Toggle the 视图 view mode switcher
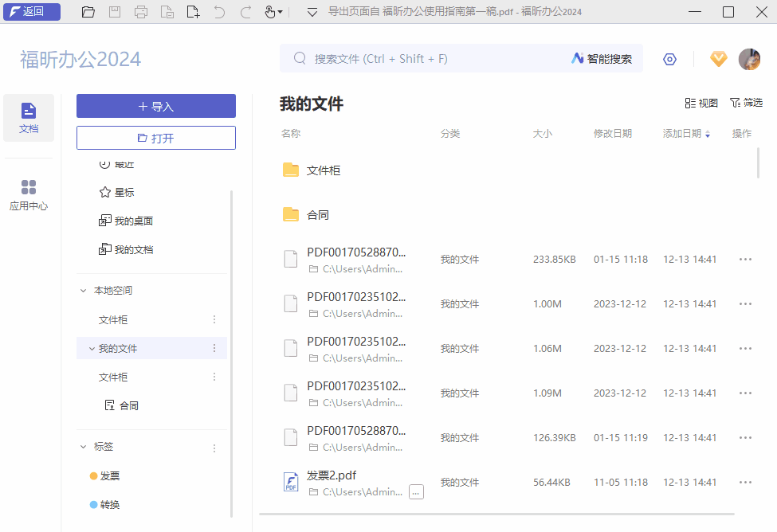Viewport: 777px width, 532px height. pyautogui.click(x=700, y=102)
